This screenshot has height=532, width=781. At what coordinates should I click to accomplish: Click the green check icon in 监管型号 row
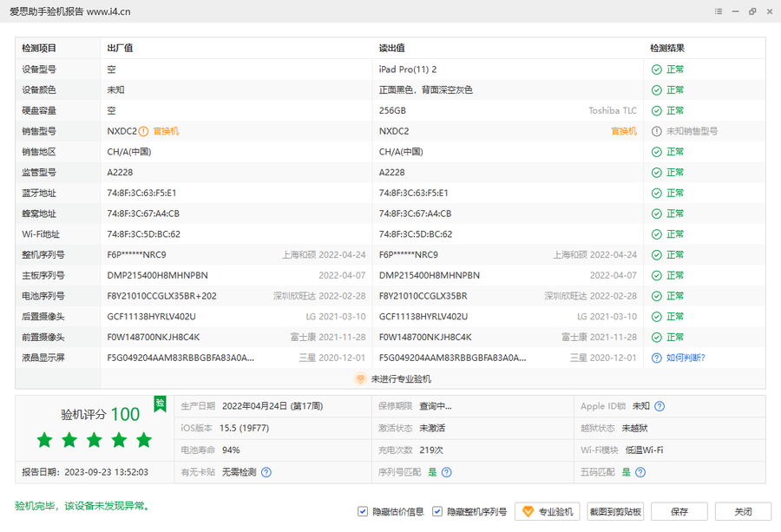click(657, 173)
